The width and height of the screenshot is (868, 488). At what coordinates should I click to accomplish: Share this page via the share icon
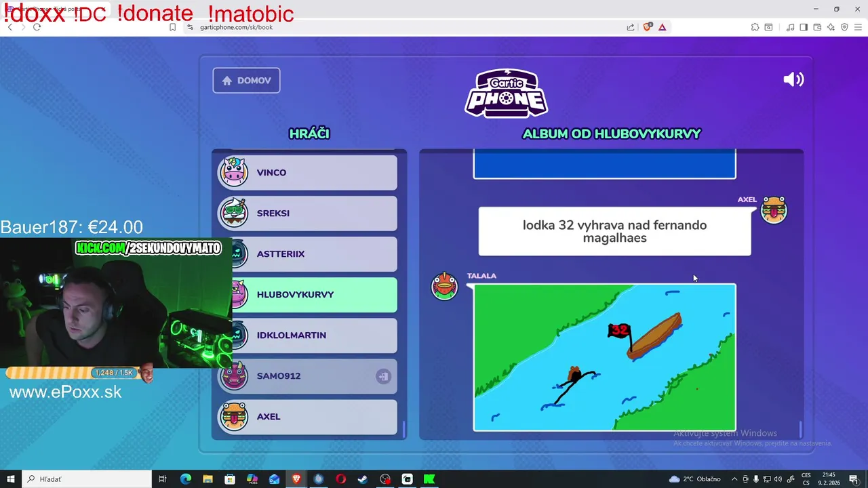[630, 27]
